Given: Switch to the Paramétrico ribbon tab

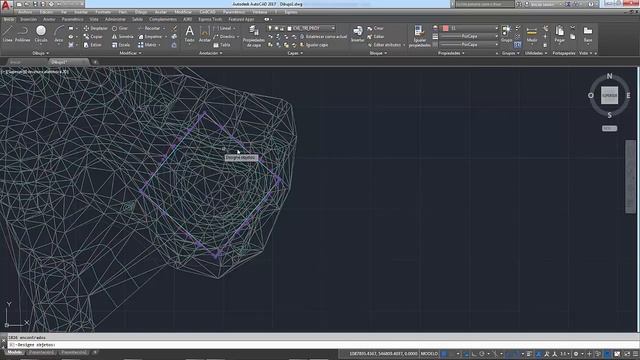Looking at the screenshot, I should tap(73, 19).
